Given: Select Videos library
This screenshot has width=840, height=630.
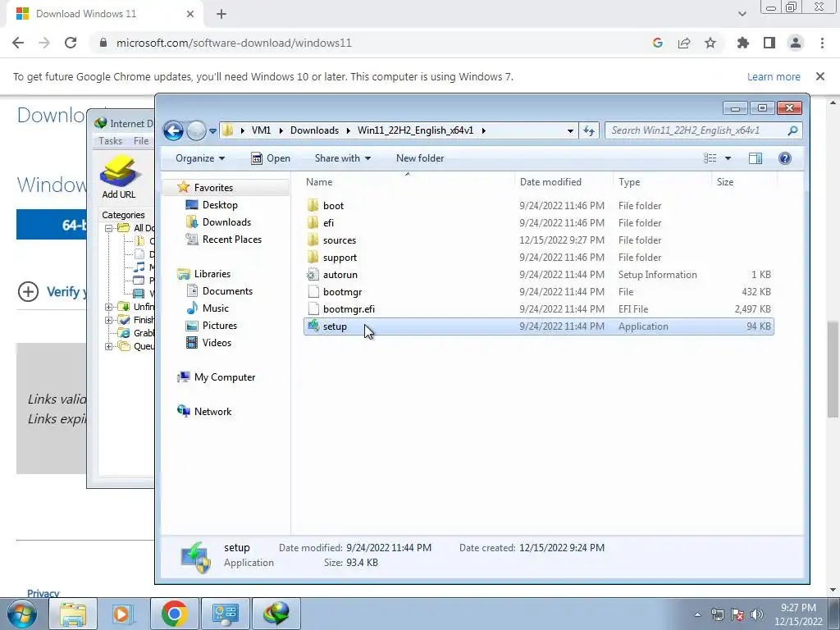Looking at the screenshot, I should (217, 342).
